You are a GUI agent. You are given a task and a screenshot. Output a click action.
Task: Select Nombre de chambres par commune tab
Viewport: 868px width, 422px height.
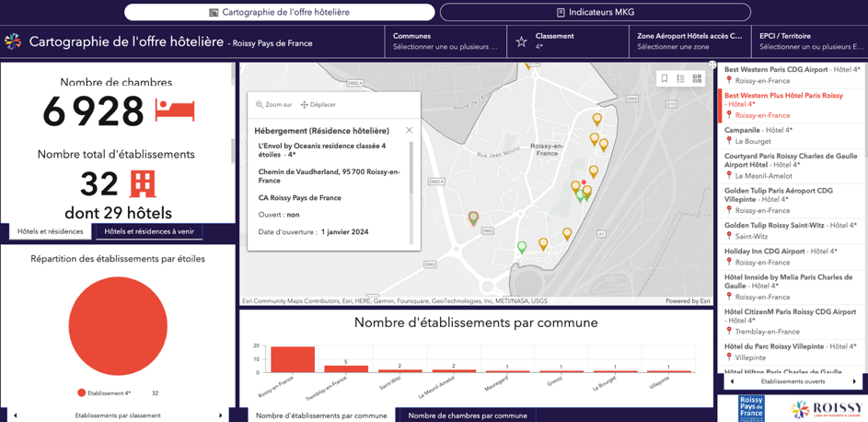pyautogui.click(x=466, y=416)
